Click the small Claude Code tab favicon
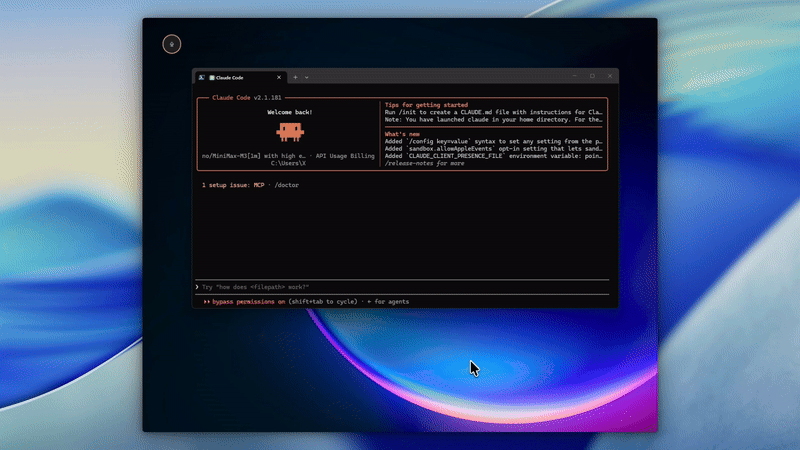Viewport: 800px width, 450px height. click(x=212, y=78)
